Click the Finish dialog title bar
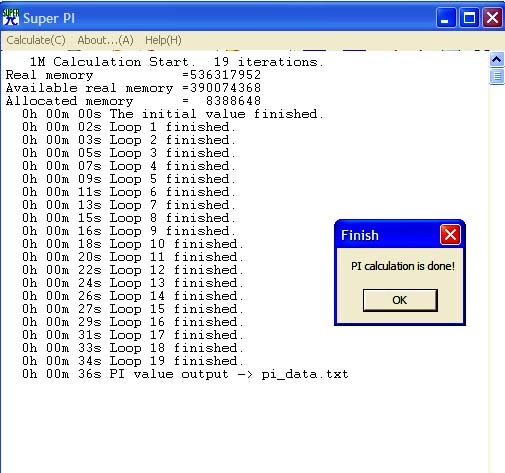Screen dimensions: 505x473 tap(388, 235)
